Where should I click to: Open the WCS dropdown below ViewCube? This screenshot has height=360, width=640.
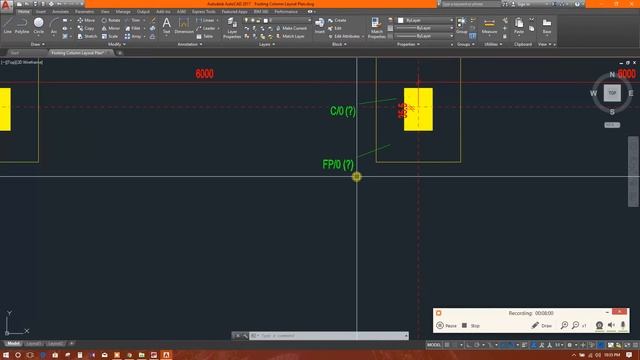tap(612, 125)
